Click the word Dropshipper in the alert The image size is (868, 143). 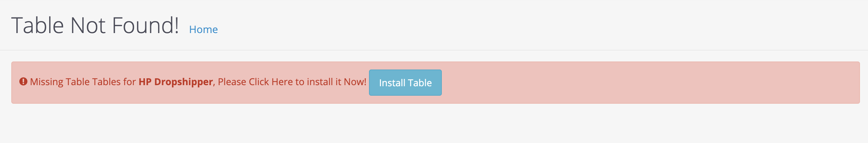tap(183, 82)
